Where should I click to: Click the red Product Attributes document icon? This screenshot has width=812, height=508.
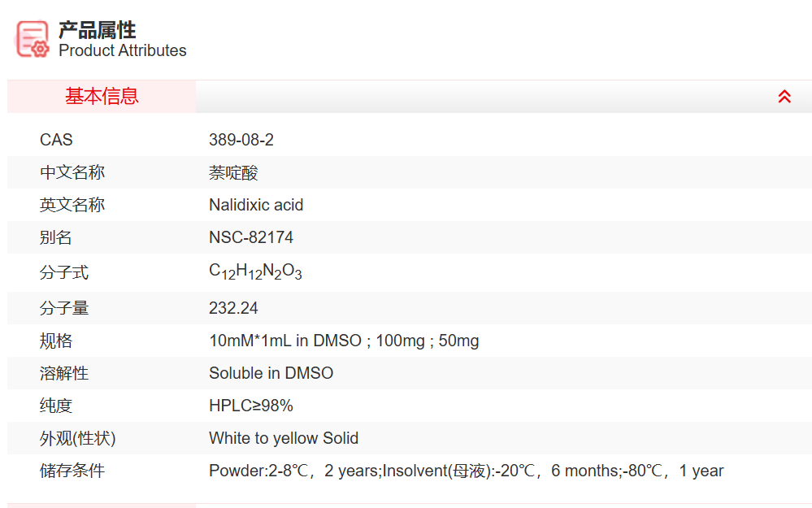(33, 38)
